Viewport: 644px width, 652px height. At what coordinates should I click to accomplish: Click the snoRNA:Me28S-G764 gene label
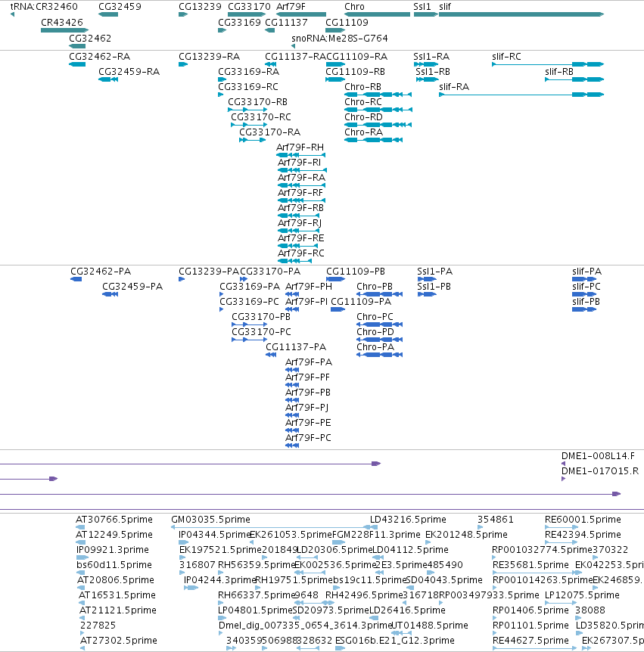coord(340,39)
